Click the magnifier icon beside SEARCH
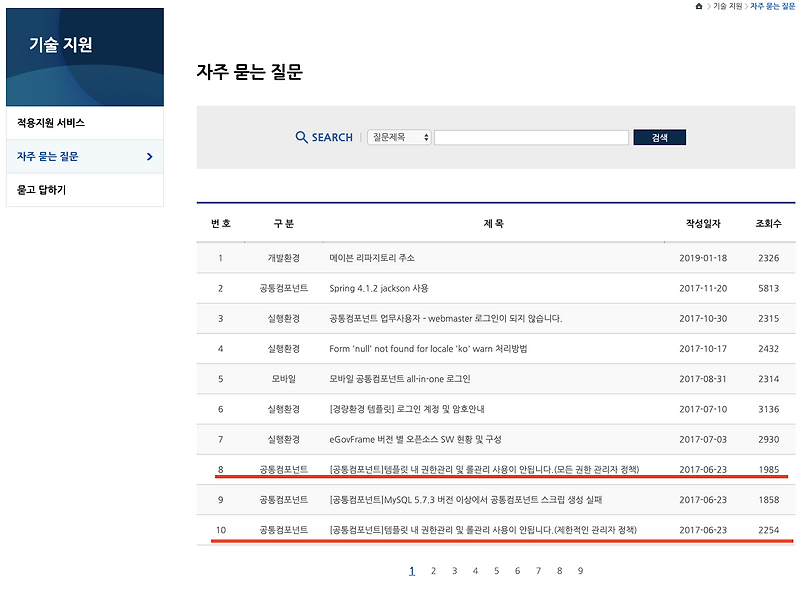The height and width of the screenshot is (590, 800). (x=302, y=137)
